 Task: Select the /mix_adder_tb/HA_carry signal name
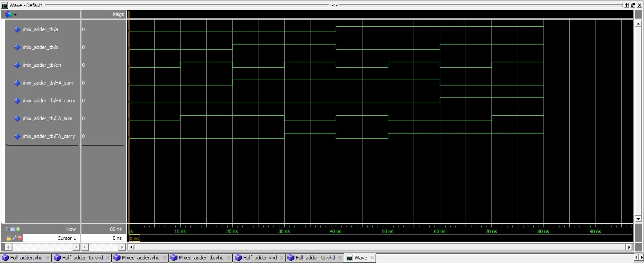tap(49, 101)
